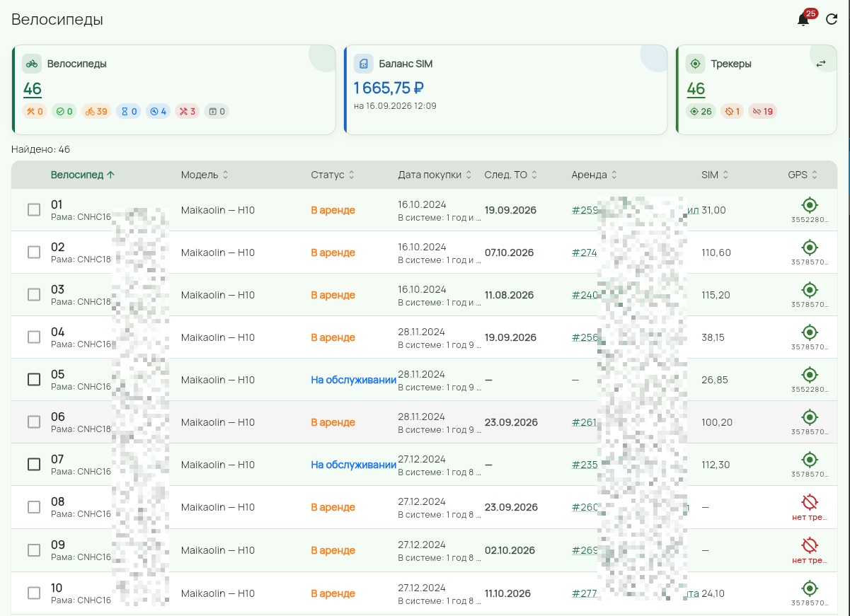Click the red no-tracker icon for bike 09

pyautogui.click(x=810, y=545)
